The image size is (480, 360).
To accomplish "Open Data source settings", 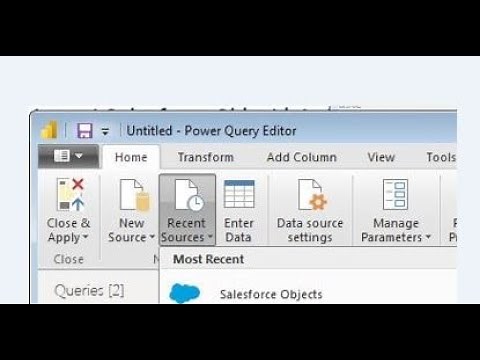I will 310,210.
